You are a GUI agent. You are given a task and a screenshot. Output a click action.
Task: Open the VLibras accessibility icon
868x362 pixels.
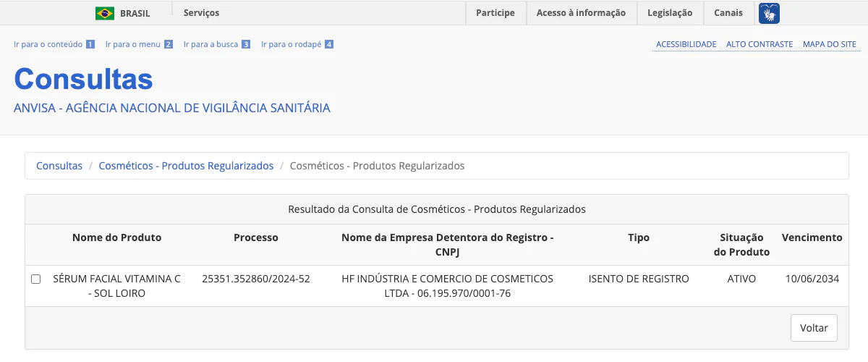click(x=769, y=13)
